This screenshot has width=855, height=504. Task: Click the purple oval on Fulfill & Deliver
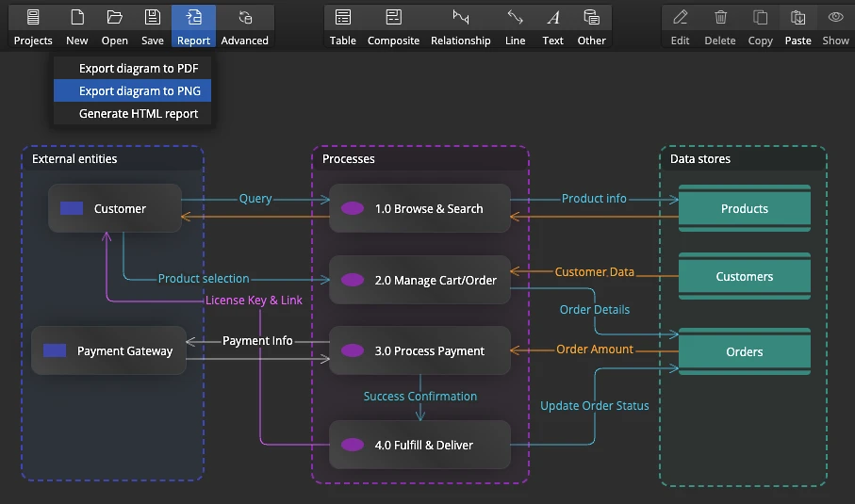point(353,445)
